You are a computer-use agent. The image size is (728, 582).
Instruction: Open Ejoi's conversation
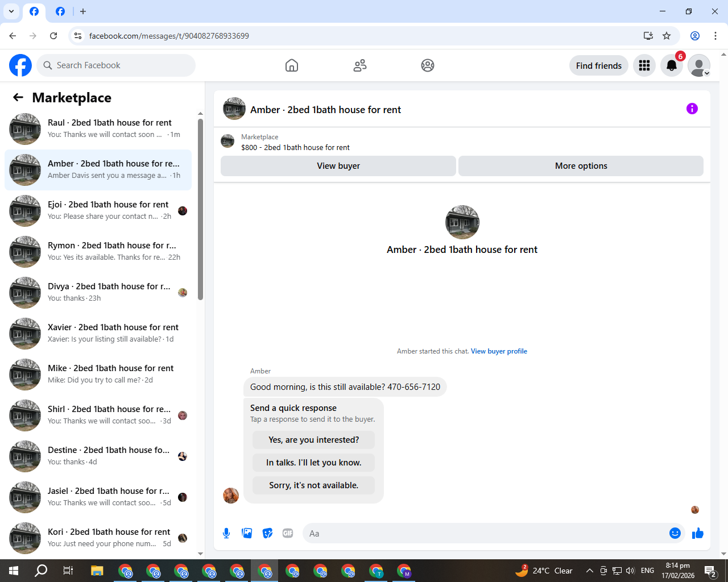[98, 211]
